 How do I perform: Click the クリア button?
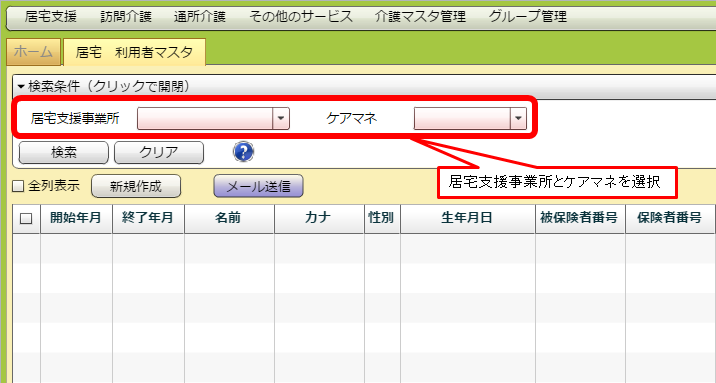[158, 152]
